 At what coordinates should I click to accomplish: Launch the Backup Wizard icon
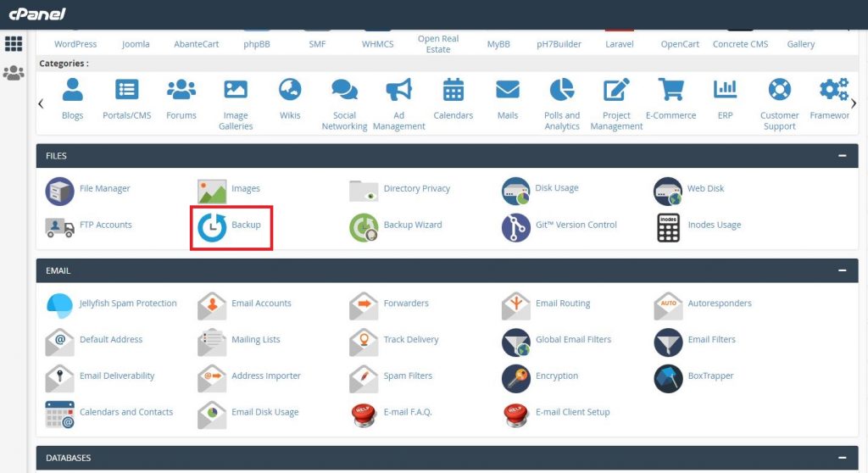pos(364,228)
